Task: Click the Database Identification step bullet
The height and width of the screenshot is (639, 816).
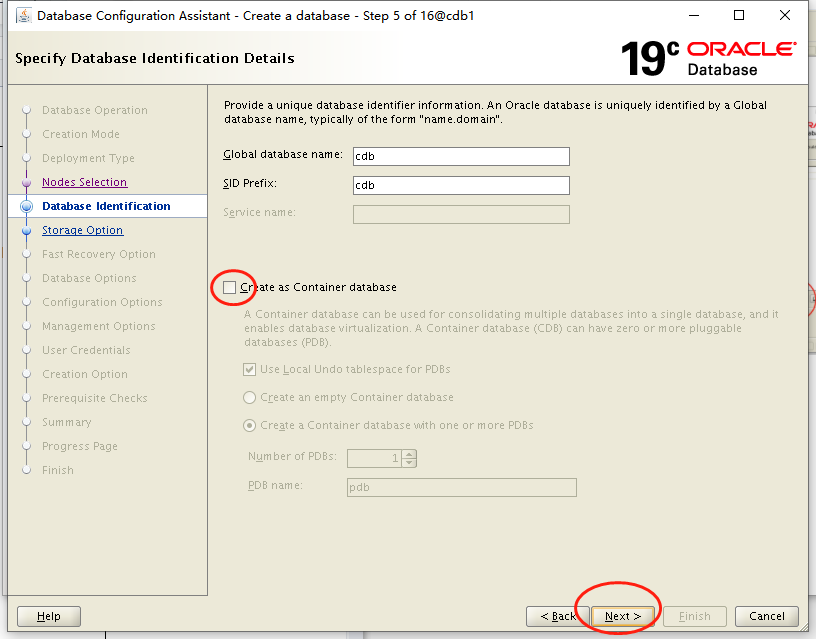Action: (27, 207)
